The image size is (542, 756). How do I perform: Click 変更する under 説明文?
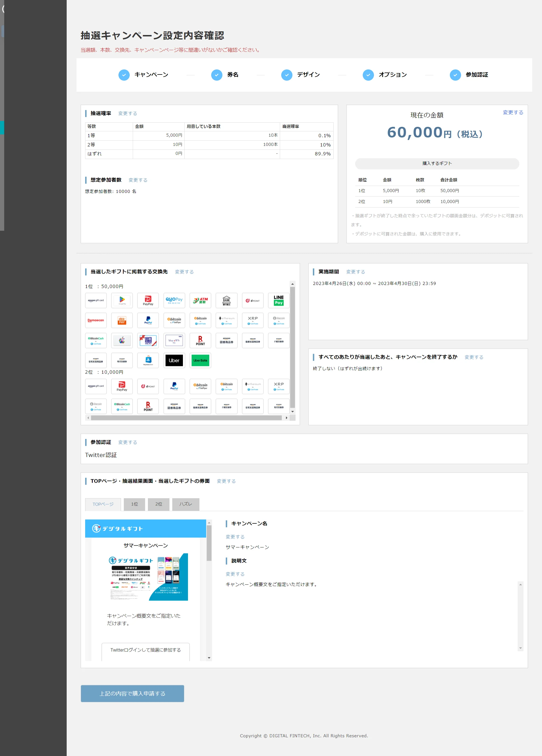point(235,574)
